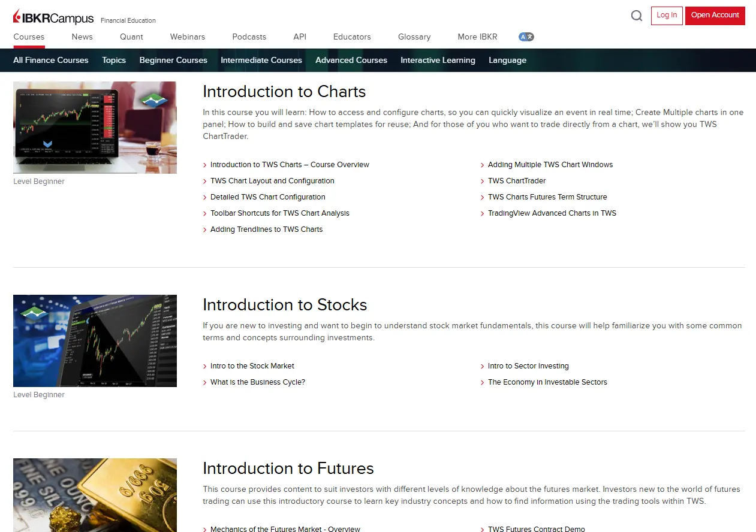Click the Introduction to Charts heading
This screenshot has height=532, width=756.
coord(284,92)
